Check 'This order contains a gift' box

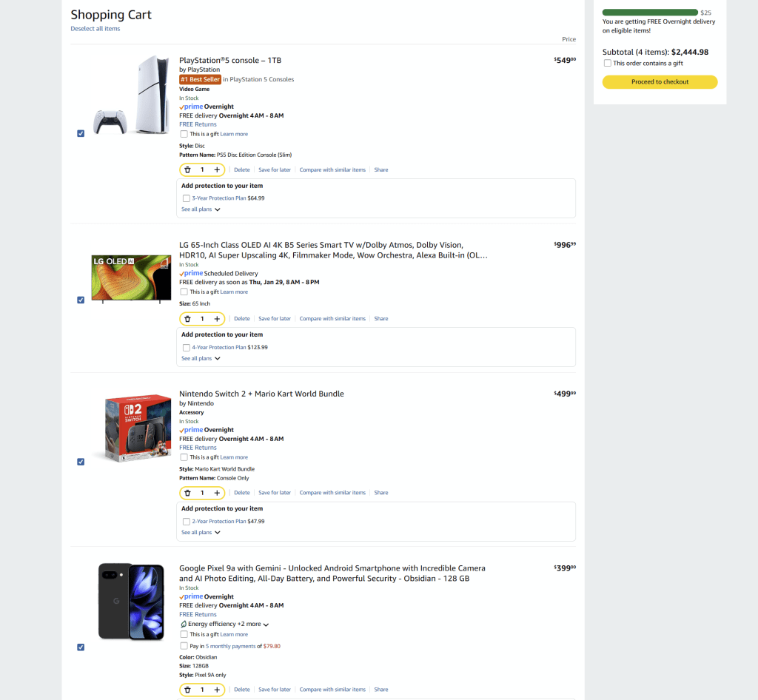tap(608, 64)
